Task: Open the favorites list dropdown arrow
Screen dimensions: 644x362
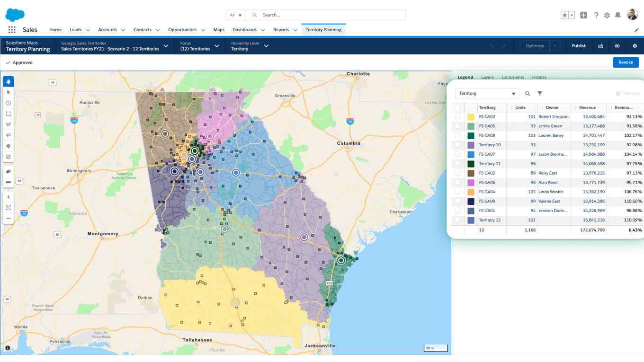Action: pyautogui.click(x=572, y=15)
